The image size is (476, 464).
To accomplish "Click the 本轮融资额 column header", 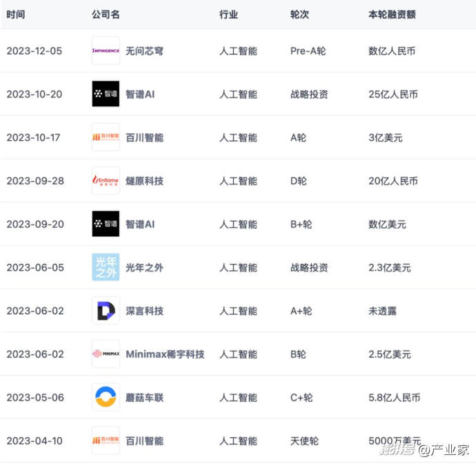I will pyautogui.click(x=392, y=14).
